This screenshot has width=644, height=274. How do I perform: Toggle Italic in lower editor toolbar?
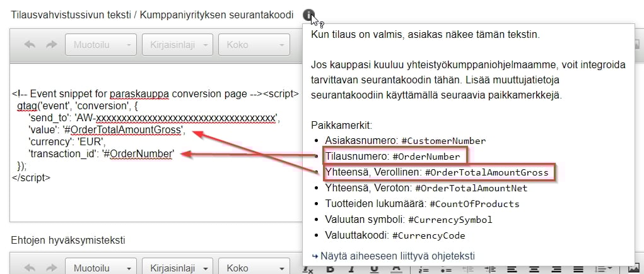click(x=351, y=270)
